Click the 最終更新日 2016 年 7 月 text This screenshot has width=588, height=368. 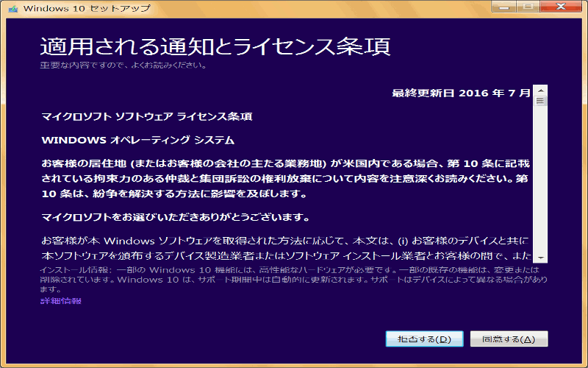coord(461,93)
